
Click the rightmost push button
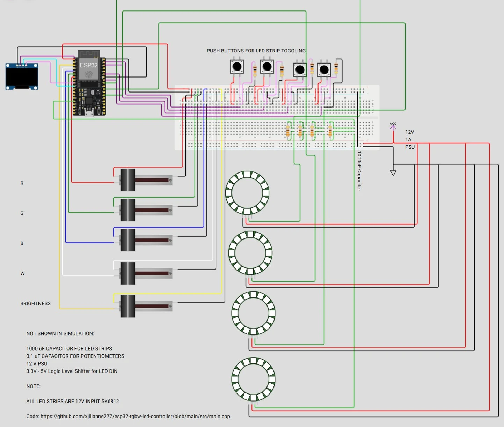[324, 69]
